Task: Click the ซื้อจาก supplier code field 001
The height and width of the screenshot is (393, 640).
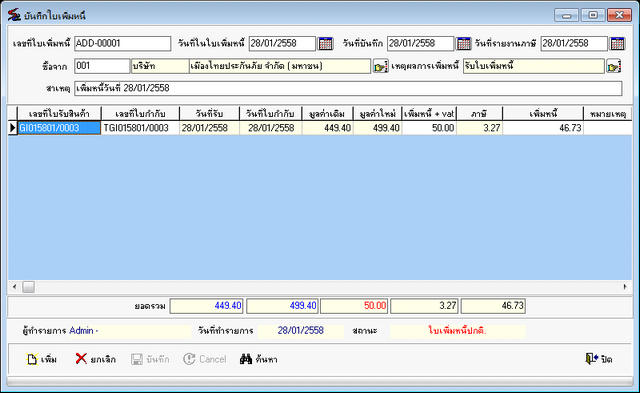Action: tap(102, 66)
